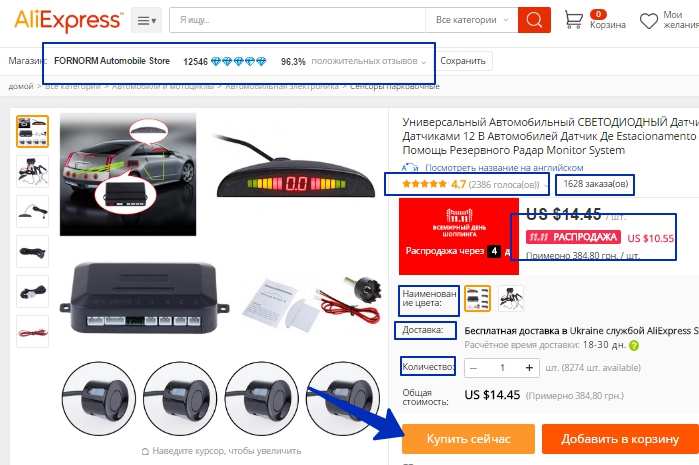Open FORNORM Automobile Store link
The height and width of the screenshot is (465, 699).
pyautogui.click(x=112, y=61)
